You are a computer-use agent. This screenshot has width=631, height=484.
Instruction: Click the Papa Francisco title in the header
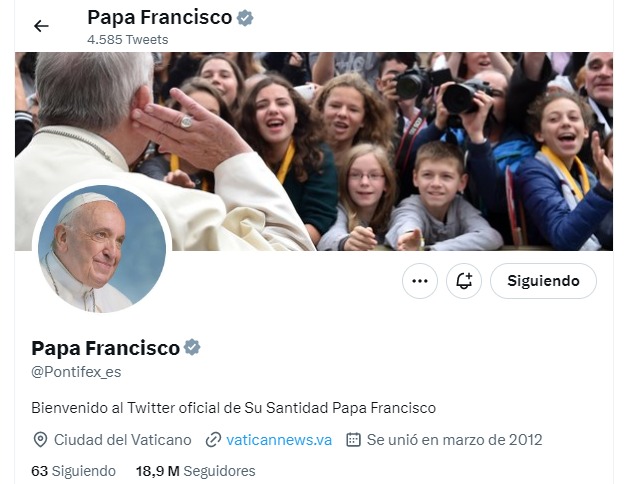click(x=160, y=18)
